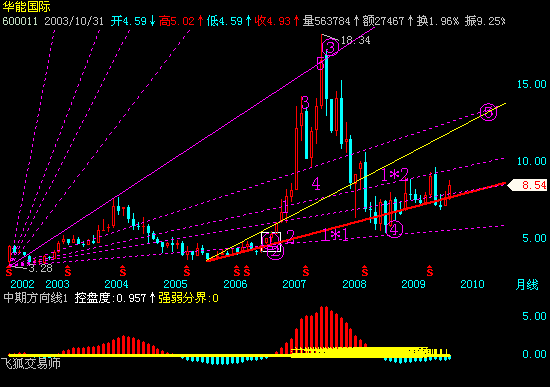Click the 2004 year label on time axis
The height and width of the screenshot is (387, 550).
coord(116,284)
